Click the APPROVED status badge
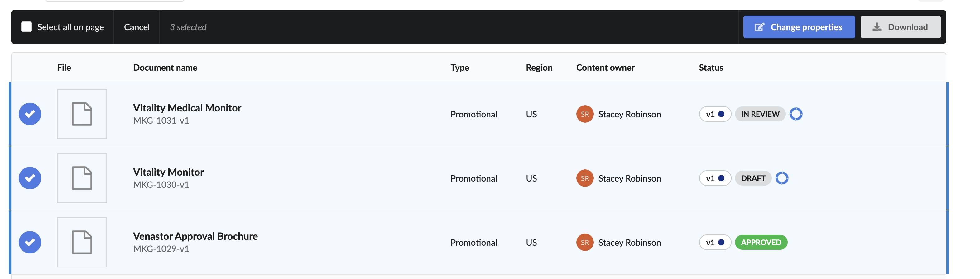 [x=761, y=243]
